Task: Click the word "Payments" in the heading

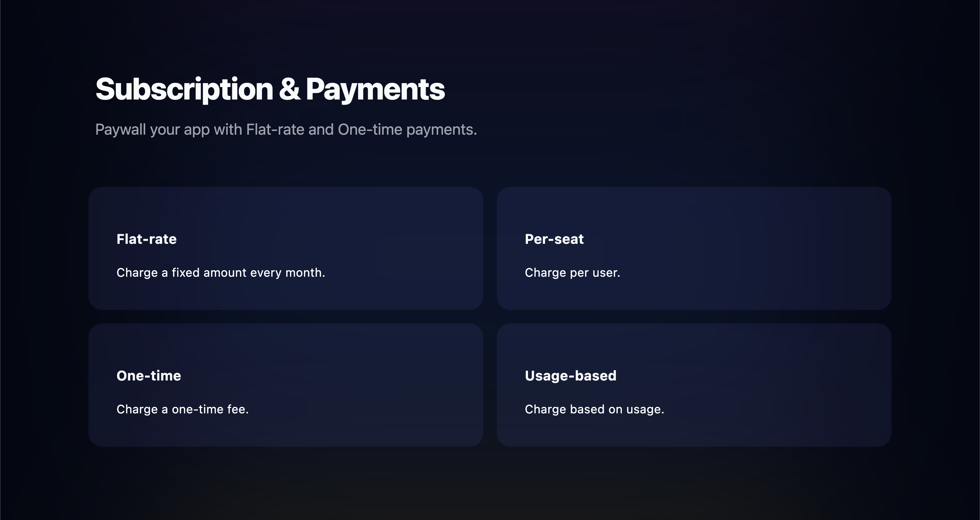Action: [375, 89]
